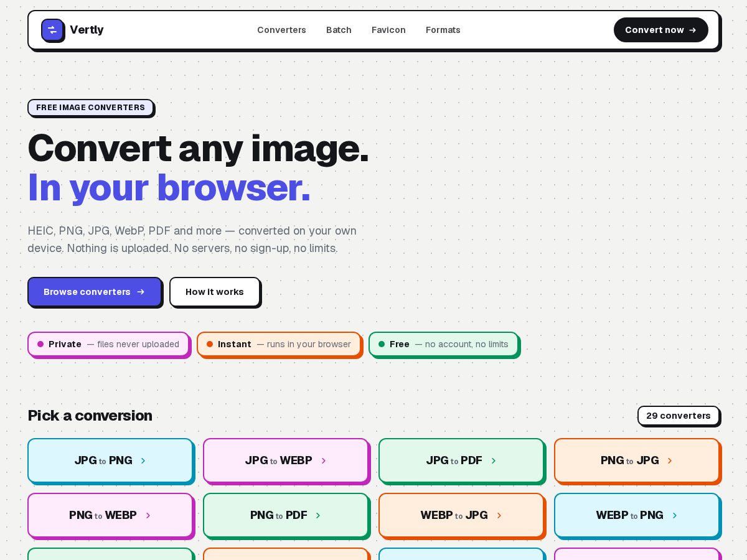Click the FREE IMAGE CONVERTERS badge
This screenshot has width=747, height=560.
point(90,108)
